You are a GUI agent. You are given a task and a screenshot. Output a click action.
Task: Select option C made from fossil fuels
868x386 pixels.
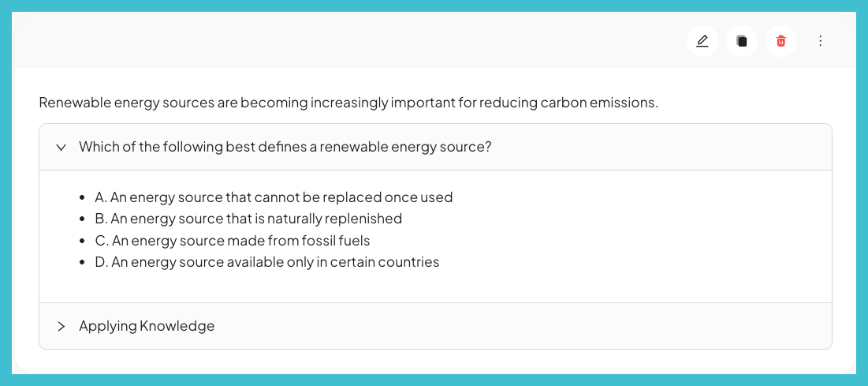233,241
